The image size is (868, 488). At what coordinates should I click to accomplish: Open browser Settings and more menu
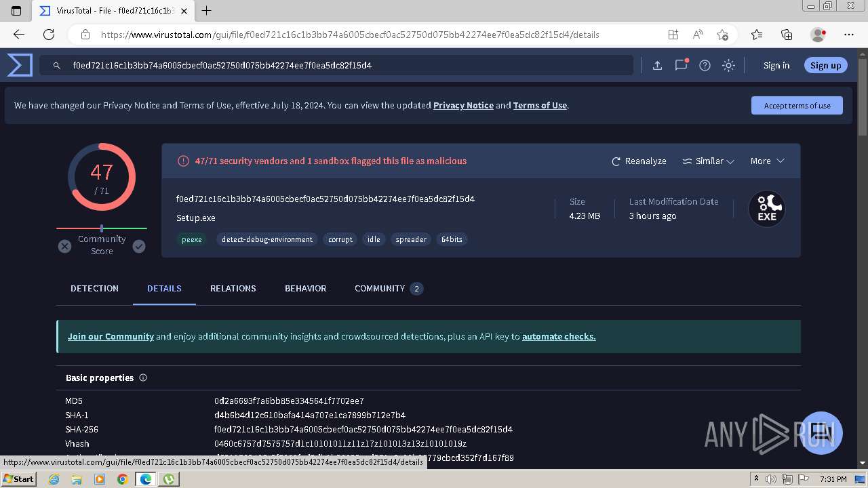(x=849, y=35)
